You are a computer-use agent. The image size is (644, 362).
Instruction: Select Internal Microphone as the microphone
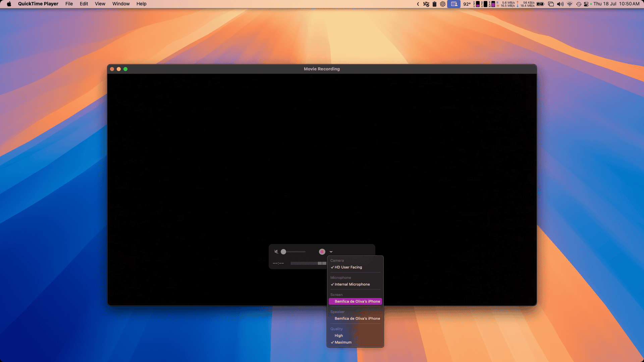tap(352, 284)
